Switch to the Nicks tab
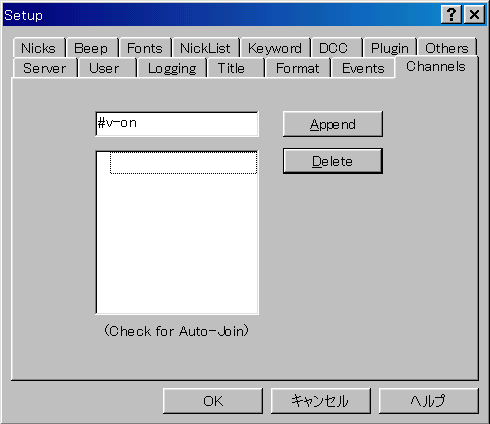490x424 pixels. [x=39, y=48]
